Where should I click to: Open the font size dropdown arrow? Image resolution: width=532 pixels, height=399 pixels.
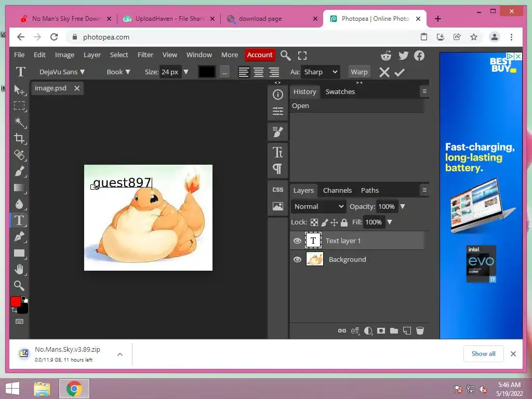186,72
